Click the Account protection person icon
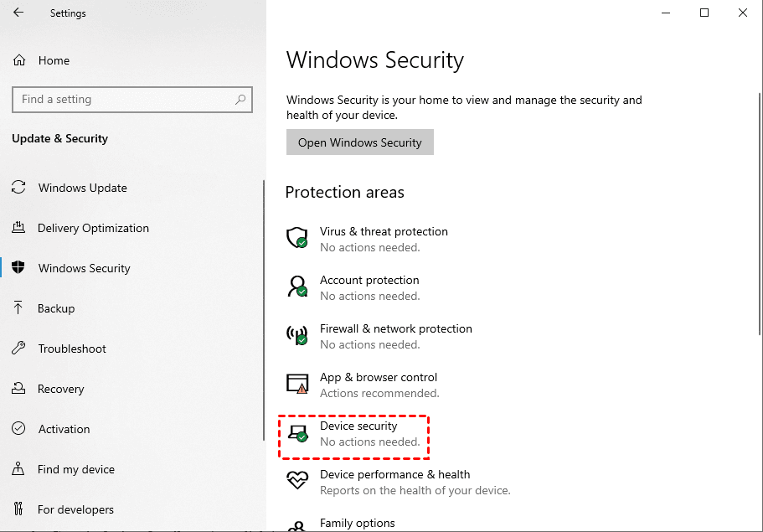Viewport: 763px width, 532px height. pos(297,287)
